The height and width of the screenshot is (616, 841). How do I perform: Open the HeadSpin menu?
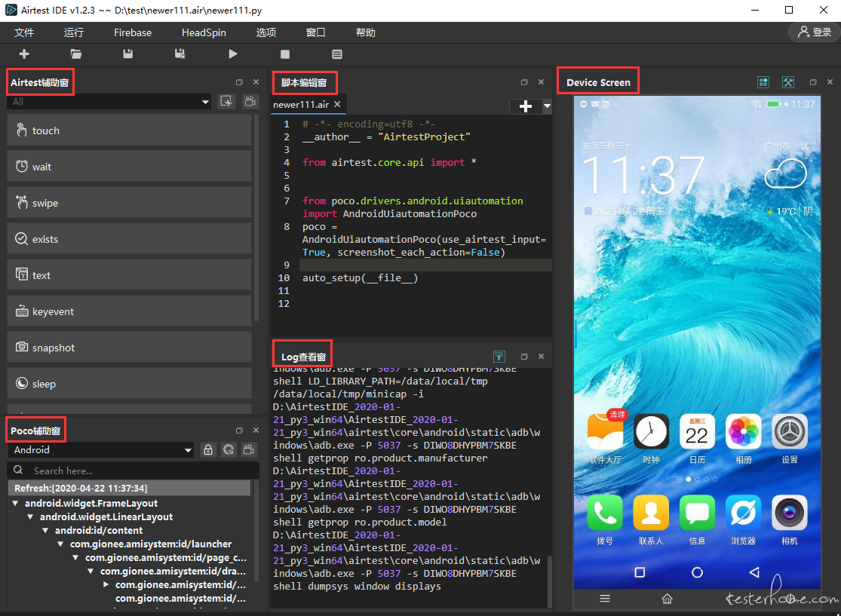204,32
